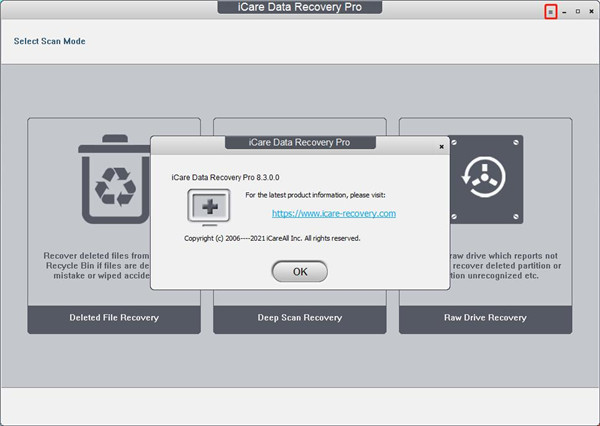The image size is (600, 426).
Task: Click the about dialog title bar
Action: click(300, 143)
